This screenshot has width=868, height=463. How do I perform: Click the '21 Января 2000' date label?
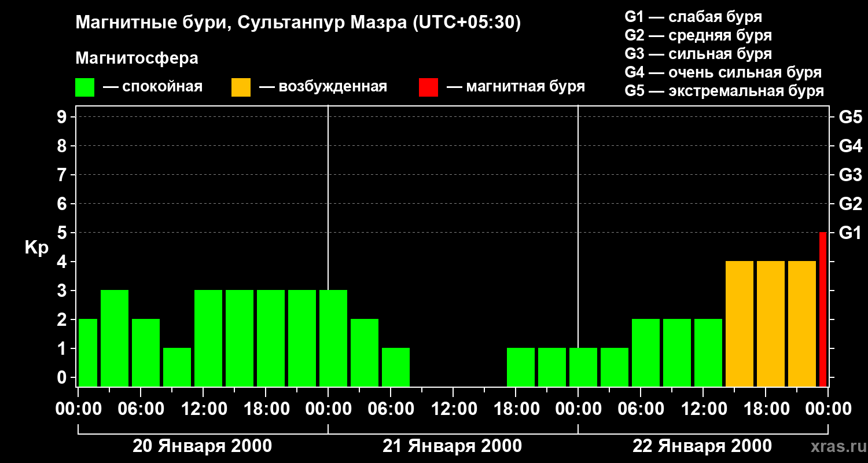(x=453, y=446)
